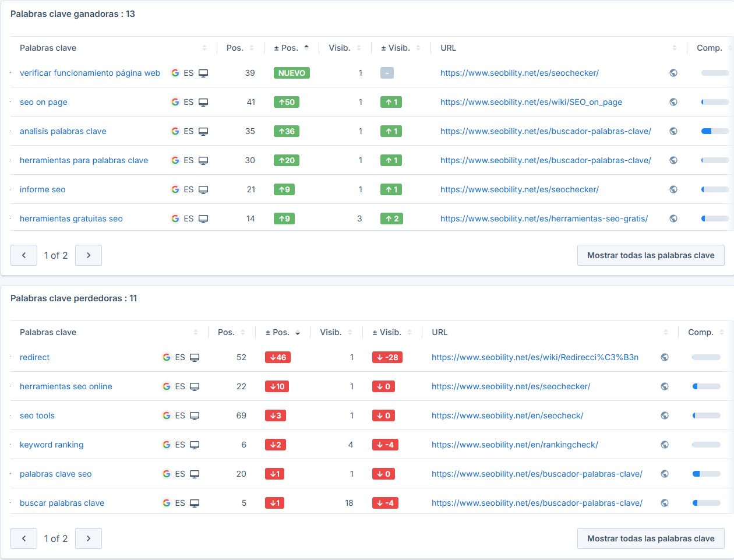
Task: Click globe icon in 'herramientas gratuitas seo' row
Action: [x=673, y=219]
